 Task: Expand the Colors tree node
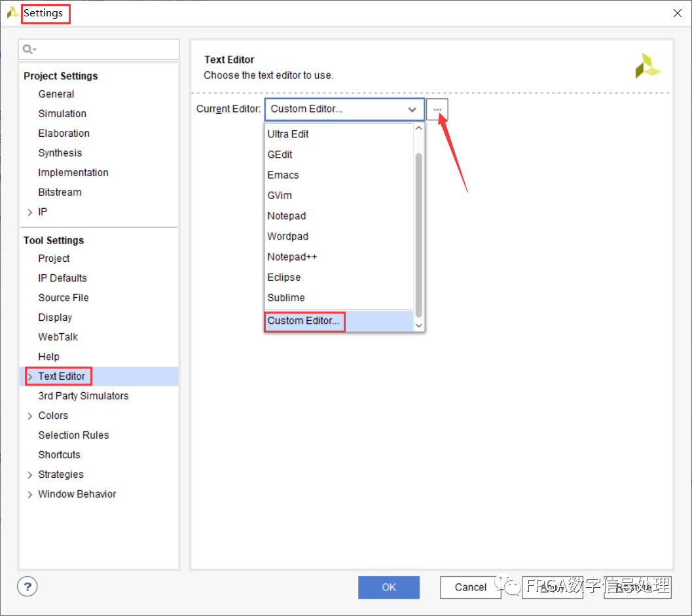click(30, 416)
